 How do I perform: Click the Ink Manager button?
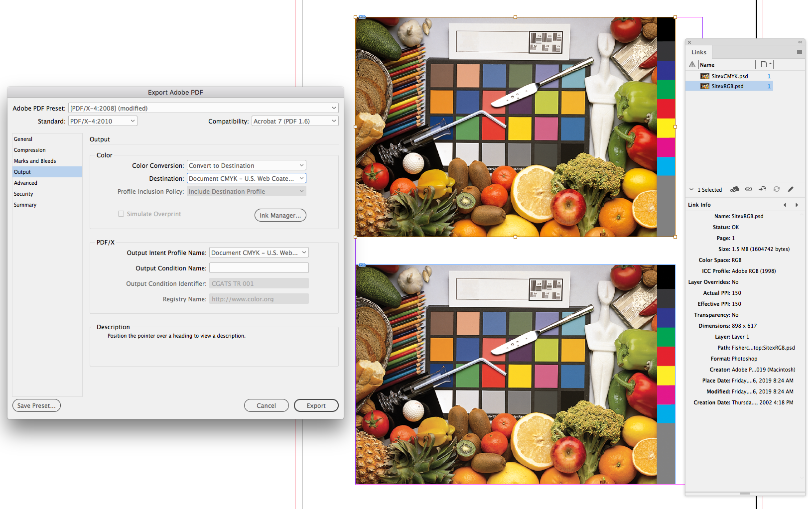280,215
